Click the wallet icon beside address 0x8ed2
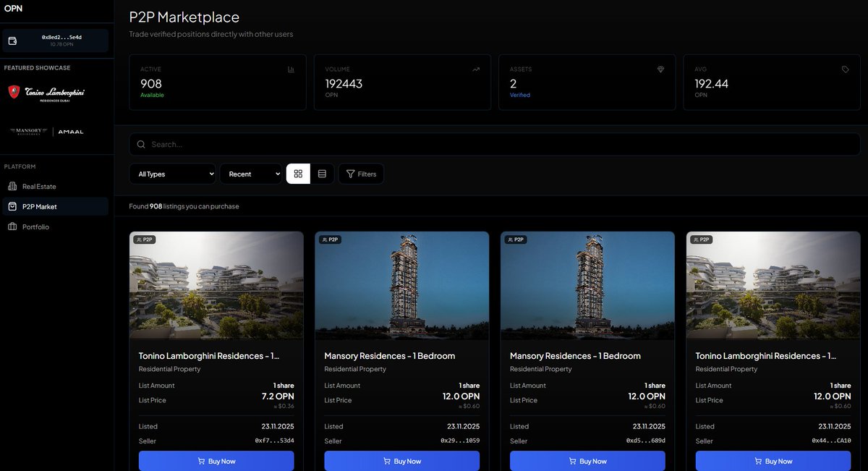The image size is (868, 471). click(x=12, y=41)
